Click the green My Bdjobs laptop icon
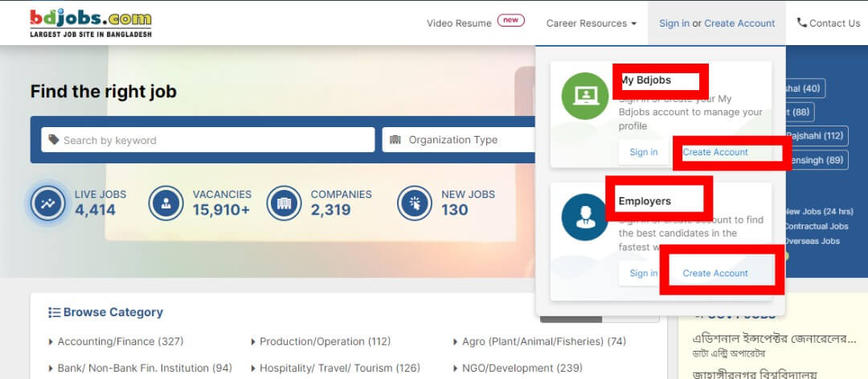 click(x=585, y=96)
